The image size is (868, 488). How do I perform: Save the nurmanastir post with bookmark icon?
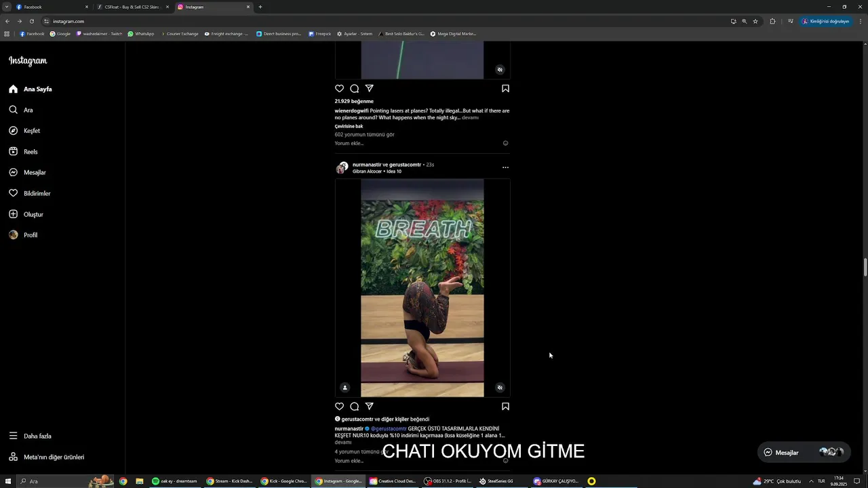pos(505,407)
